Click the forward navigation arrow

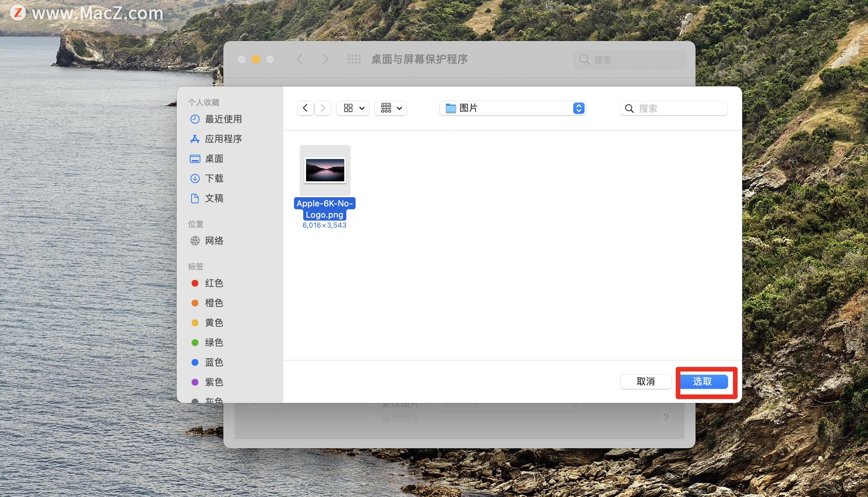322,108
